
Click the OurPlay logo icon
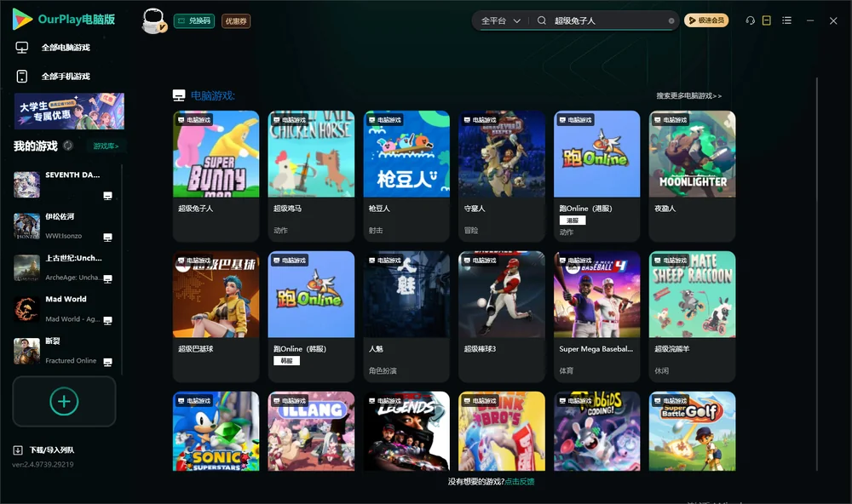[22, 19]
